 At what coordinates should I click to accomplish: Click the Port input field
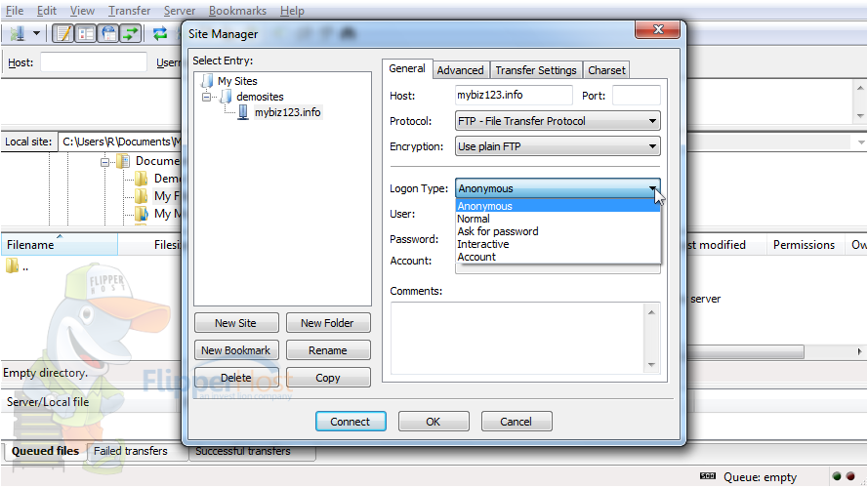point(636,96)
